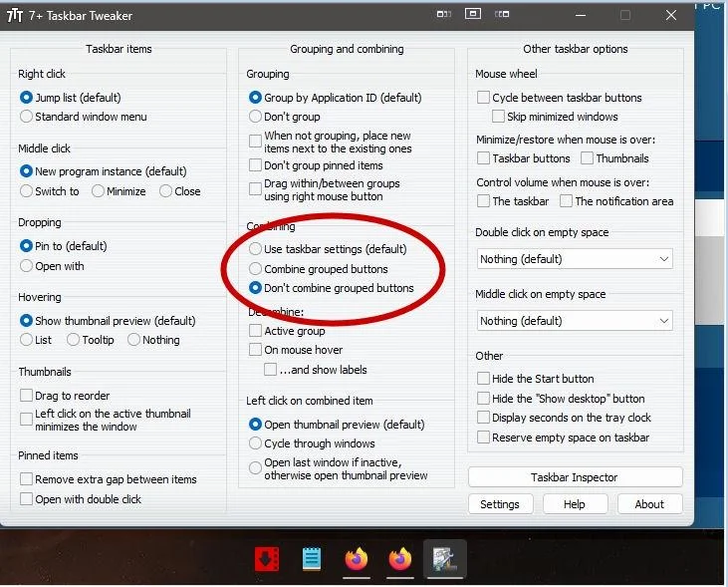This screenshot has height=587, width=728.
Task: Open the blue notepad app on the taskbar
Action: point(312,559)
